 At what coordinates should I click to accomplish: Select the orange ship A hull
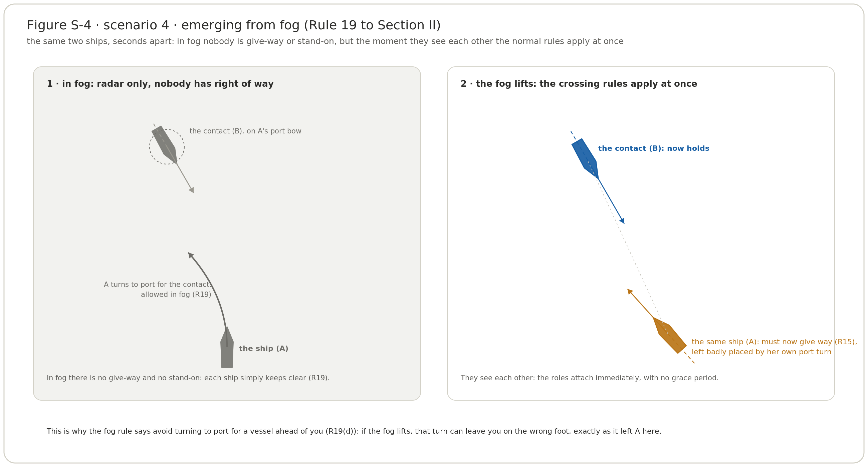670,335
